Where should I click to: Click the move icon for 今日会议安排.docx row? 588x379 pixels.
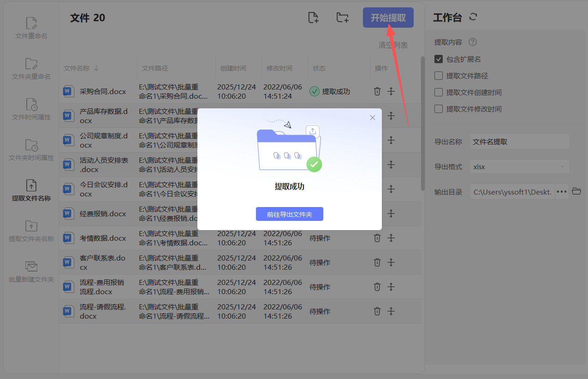point(391,189)
